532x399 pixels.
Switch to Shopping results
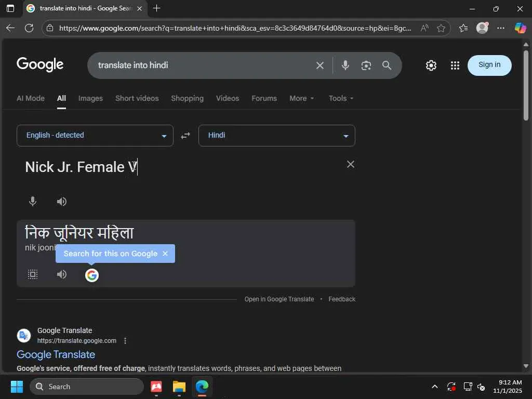click(x=187, y=98)
